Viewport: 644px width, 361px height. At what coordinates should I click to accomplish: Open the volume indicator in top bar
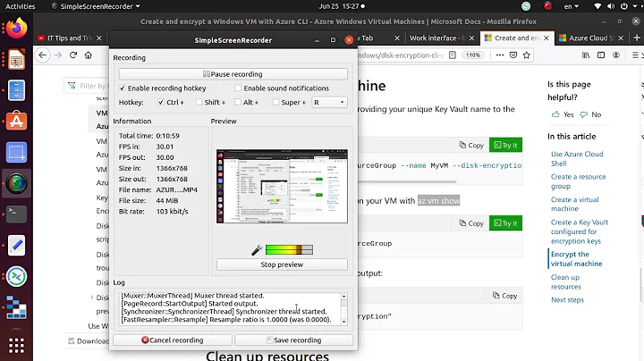[611, 6]
